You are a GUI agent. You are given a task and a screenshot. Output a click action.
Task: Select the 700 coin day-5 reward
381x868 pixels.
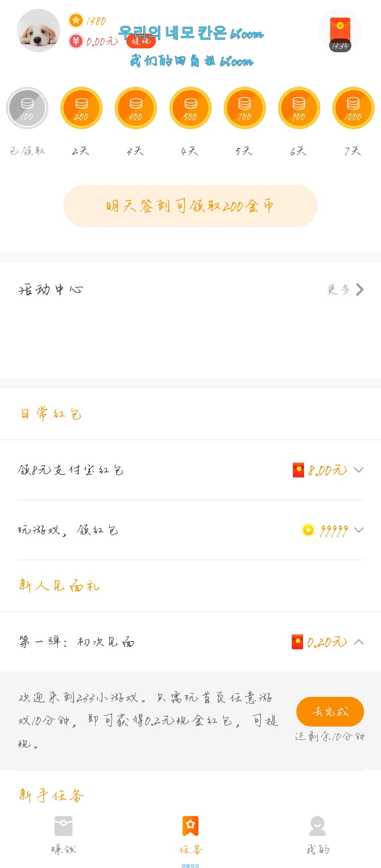tap(245, 108)
